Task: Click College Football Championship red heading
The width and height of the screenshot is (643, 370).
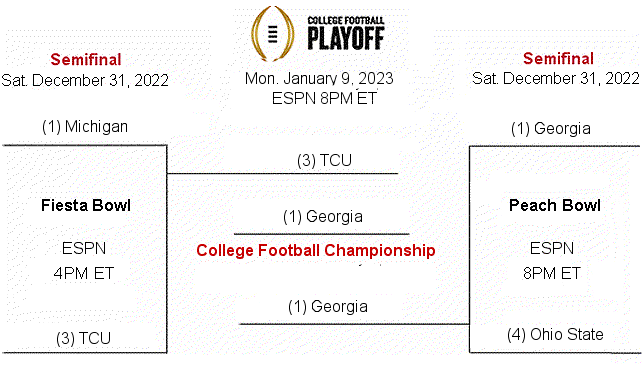Action: coord(316,250)
